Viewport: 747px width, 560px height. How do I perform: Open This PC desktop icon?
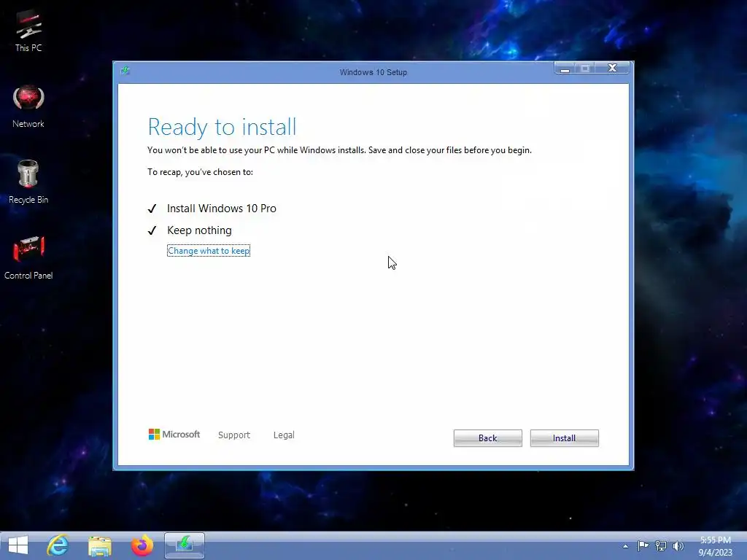[28, 31]
